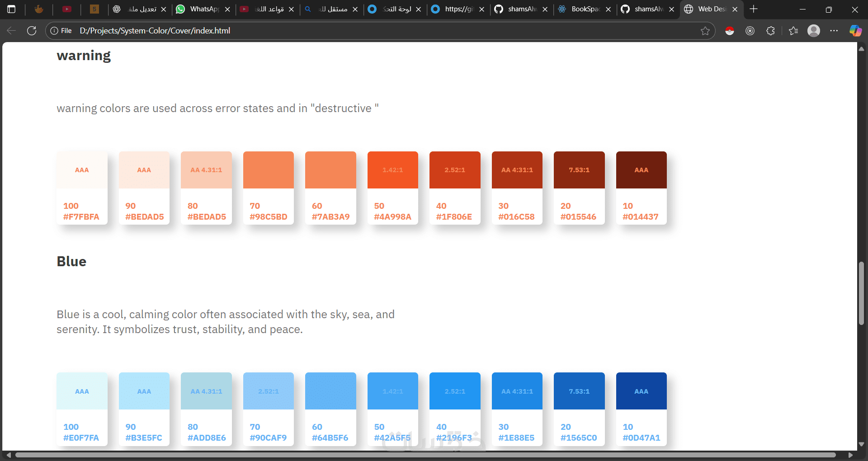Select Blue swatch 10 #0D47A1

[641, 409]
